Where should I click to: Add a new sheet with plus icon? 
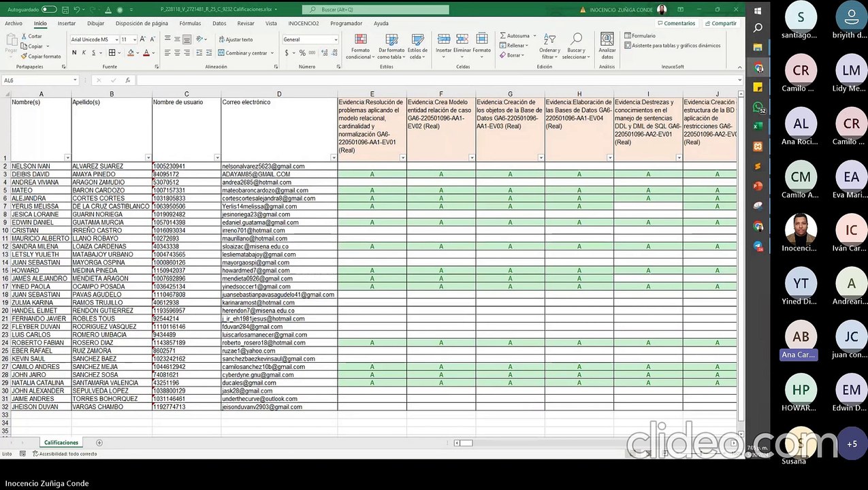point(99,443)
